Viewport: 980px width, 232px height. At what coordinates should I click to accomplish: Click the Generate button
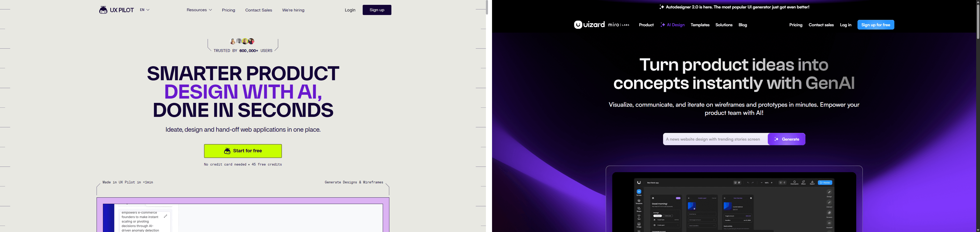[x=787, y=139]
